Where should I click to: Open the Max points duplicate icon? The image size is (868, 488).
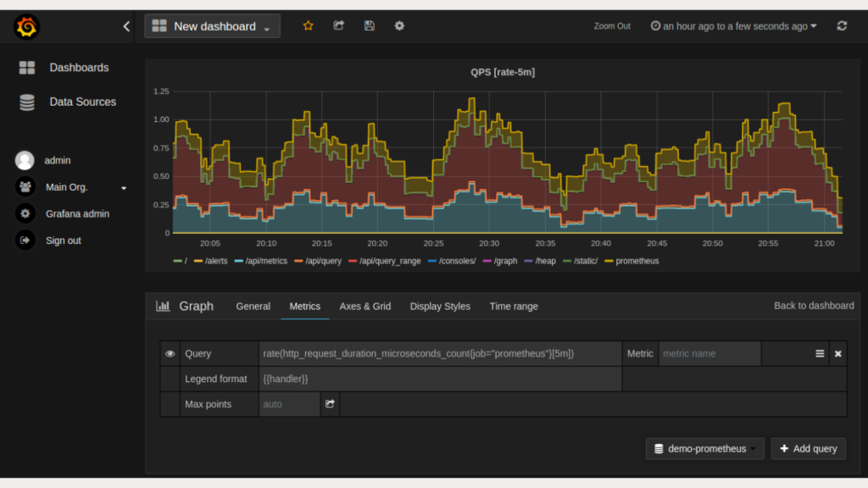click(330, 404)
